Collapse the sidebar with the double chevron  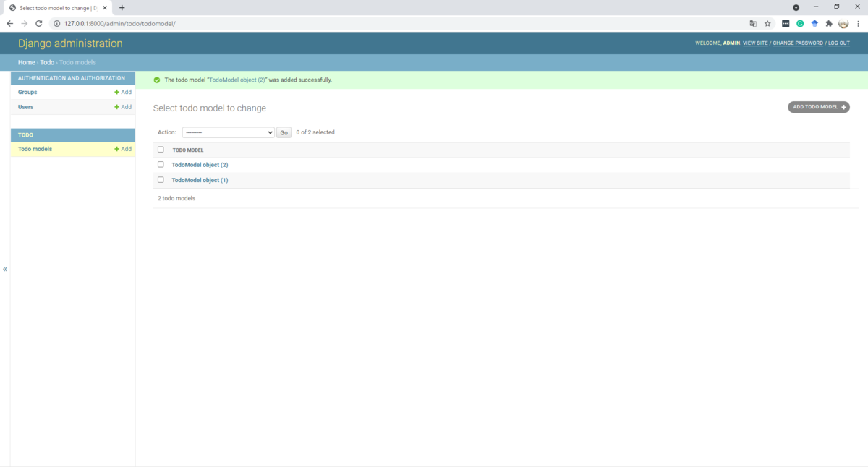click(5, 269)
